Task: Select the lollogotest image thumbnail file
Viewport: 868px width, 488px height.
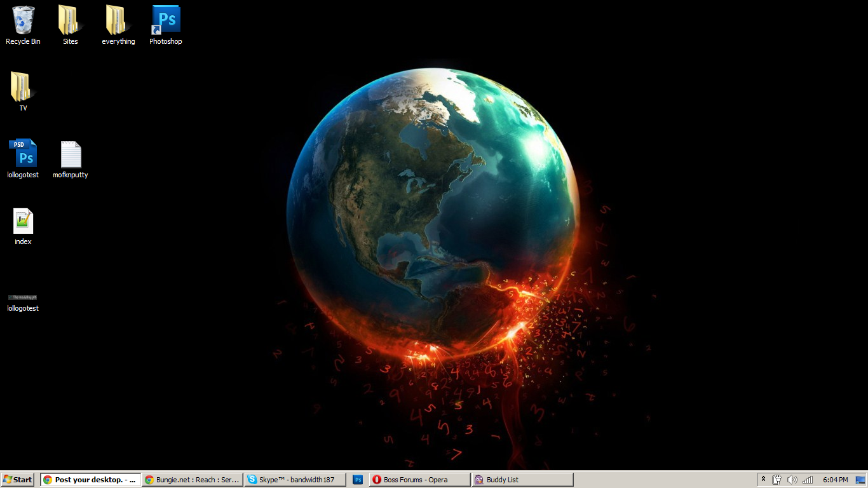Action: coord(23,297)
